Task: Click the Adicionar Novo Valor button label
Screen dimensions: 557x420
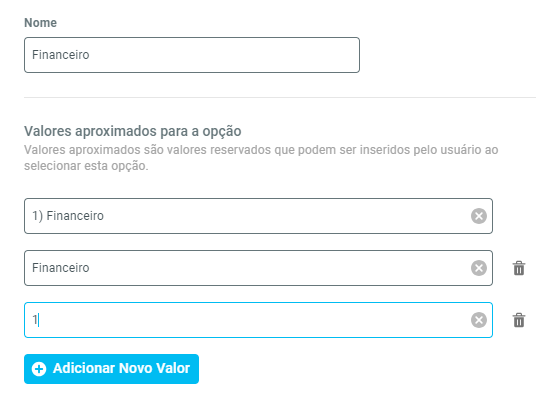Action: point(121,368)
